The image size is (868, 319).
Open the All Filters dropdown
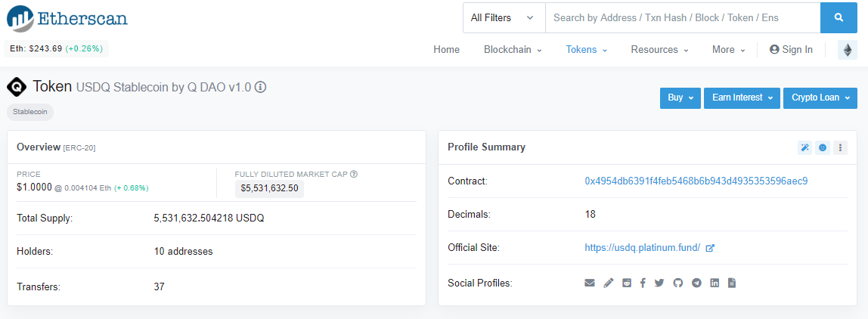point(504,17)
